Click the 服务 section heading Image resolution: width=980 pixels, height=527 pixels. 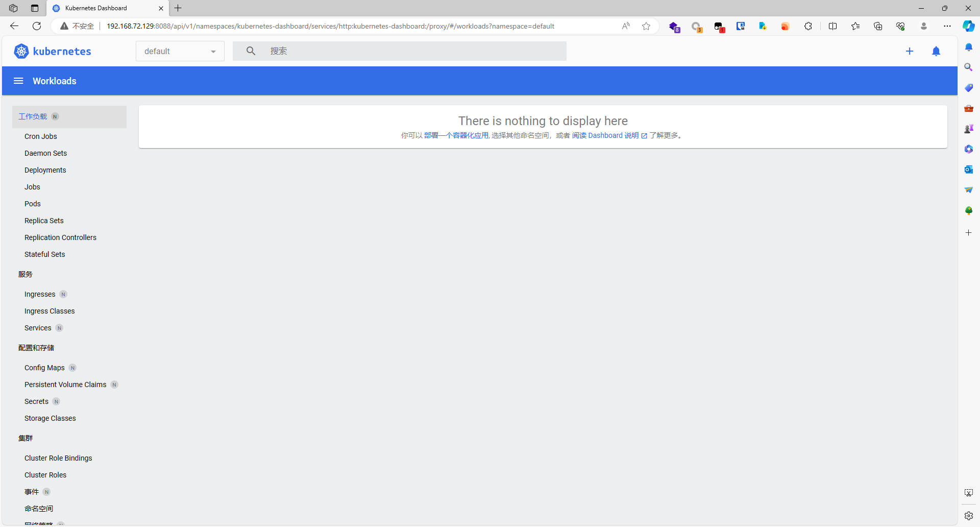click(x=26, y=274)
